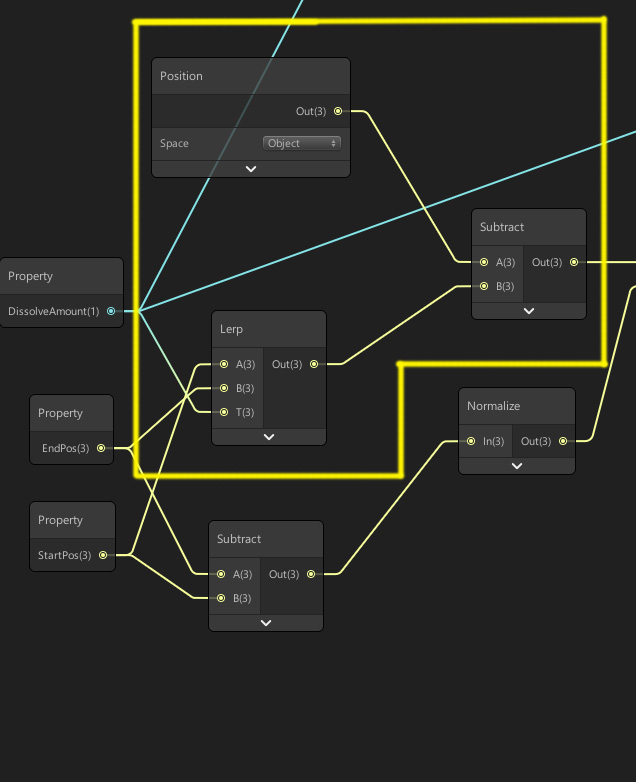Click the Normalize node Out(3) port

[x=563, y=441]
